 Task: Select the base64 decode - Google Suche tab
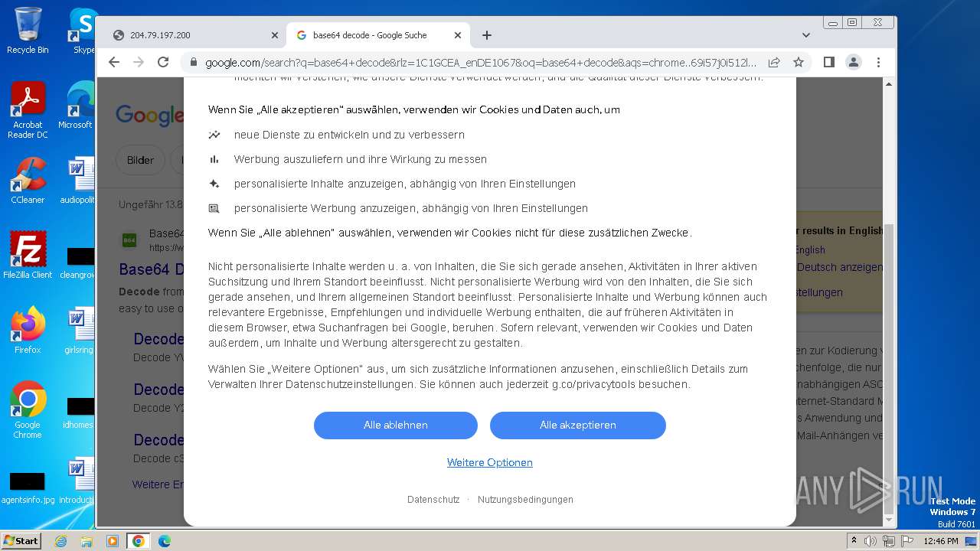pos(379,35)
